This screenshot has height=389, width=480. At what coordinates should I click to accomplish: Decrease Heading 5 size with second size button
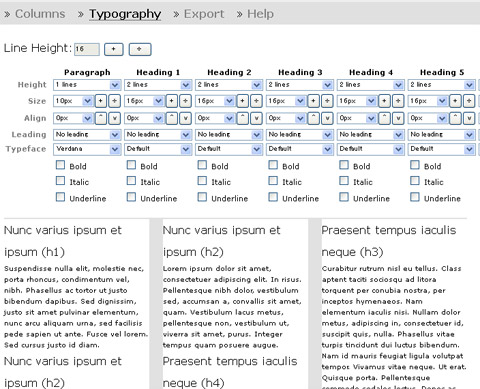coord(469,101)
